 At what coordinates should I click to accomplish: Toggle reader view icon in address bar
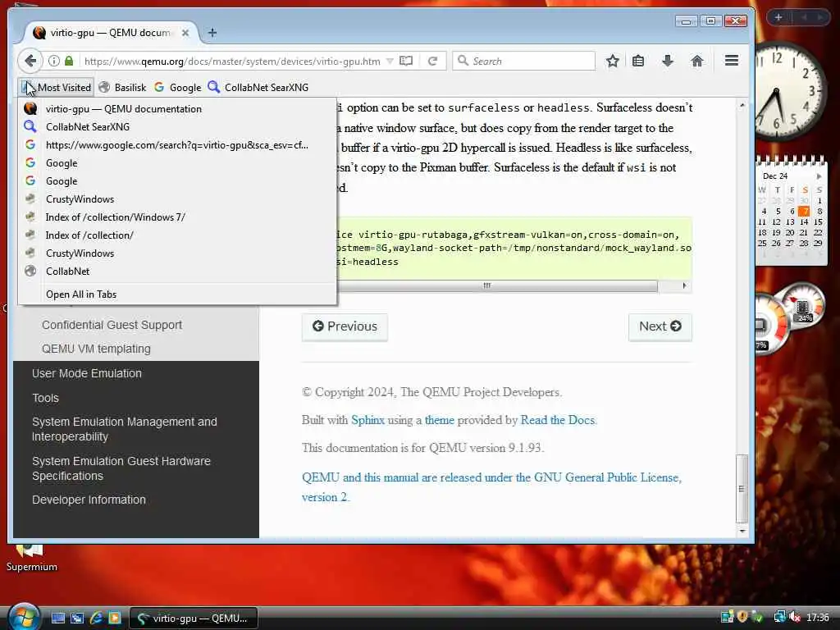pos(406,61)
